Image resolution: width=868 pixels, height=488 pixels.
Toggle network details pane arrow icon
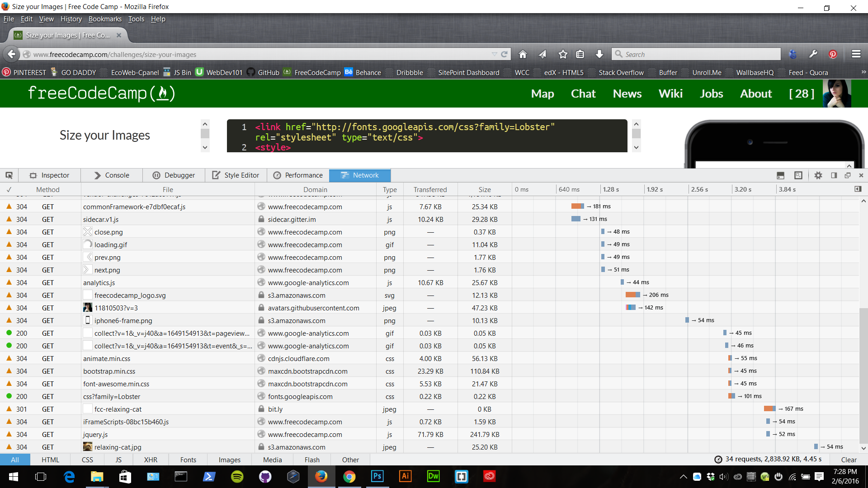[x=858, y=189]
